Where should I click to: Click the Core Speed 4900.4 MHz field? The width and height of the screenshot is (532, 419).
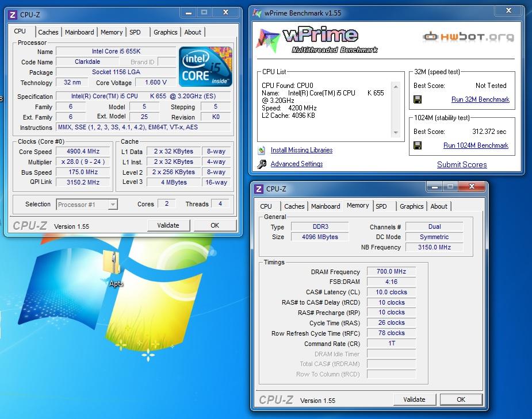(83, 152)
